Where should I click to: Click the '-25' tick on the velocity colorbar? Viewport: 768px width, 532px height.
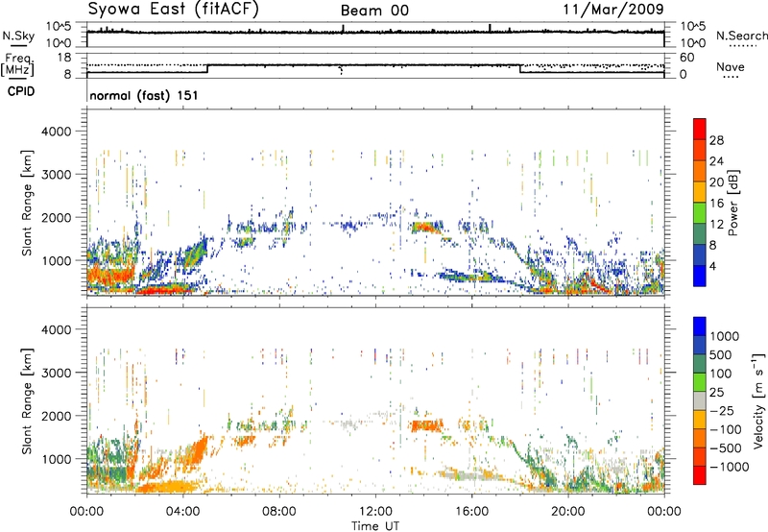(722, 410)
